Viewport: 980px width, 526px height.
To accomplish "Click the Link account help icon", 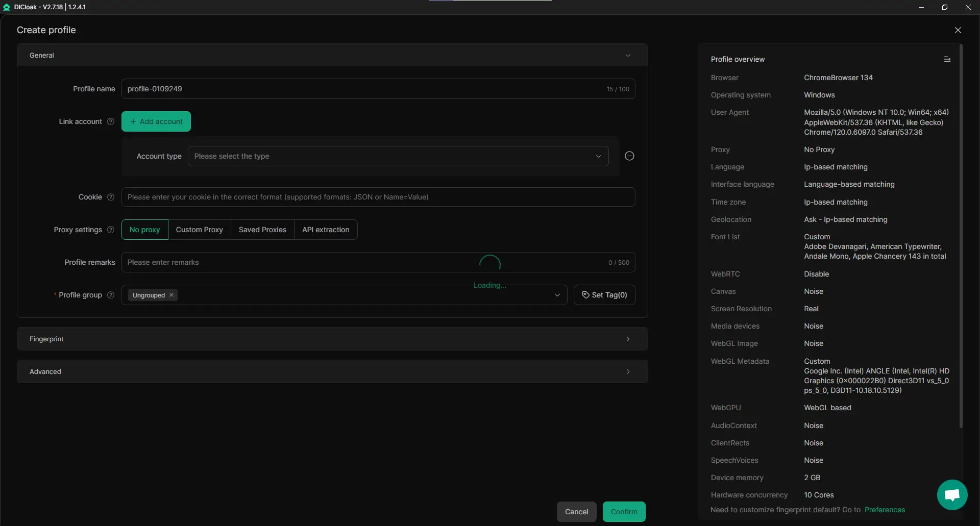I will (111, 121).
